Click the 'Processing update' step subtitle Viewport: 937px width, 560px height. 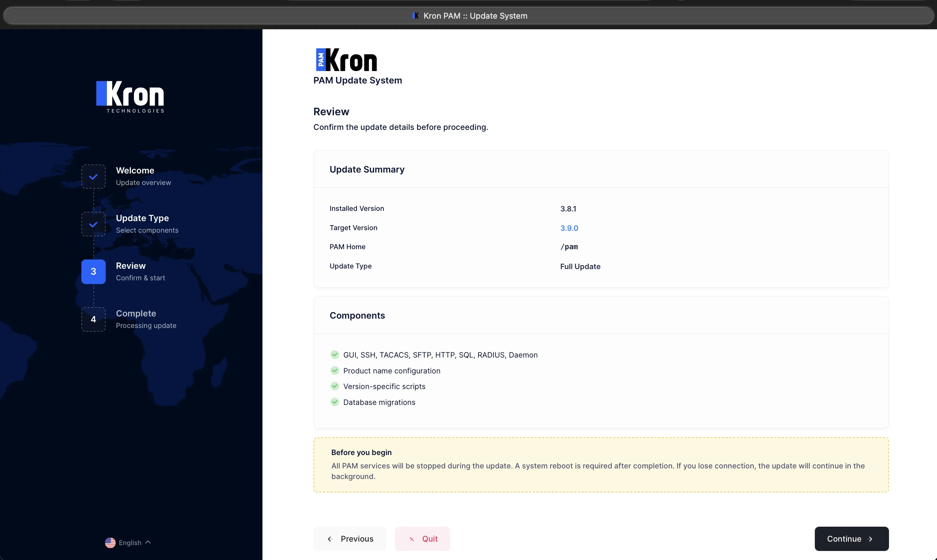point(146,326)
